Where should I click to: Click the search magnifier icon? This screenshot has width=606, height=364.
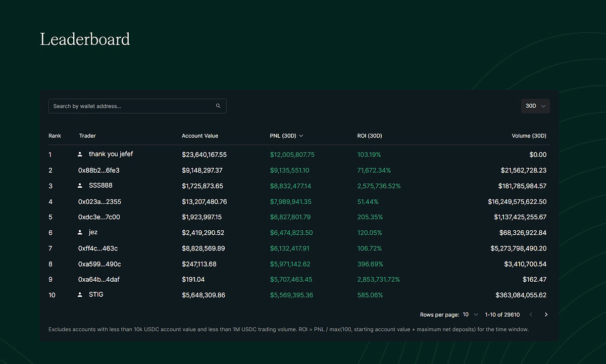pyautogui.click(x=218, y=106)
